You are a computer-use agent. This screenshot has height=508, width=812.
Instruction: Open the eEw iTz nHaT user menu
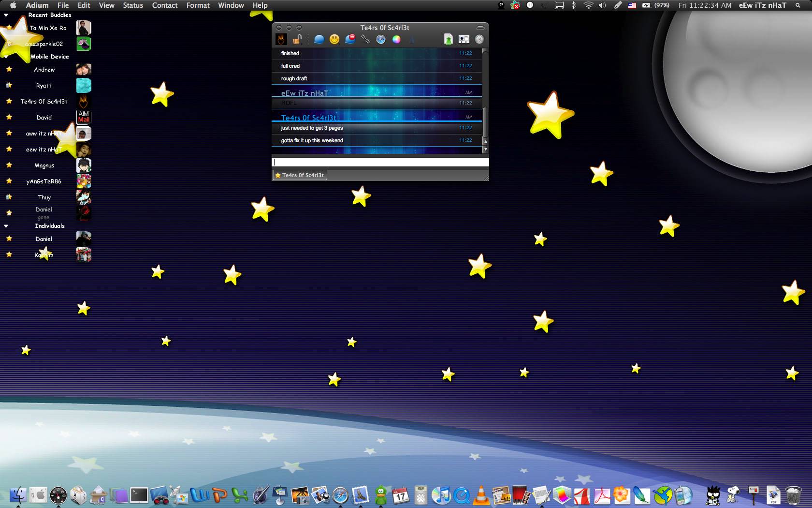[762, 5]
